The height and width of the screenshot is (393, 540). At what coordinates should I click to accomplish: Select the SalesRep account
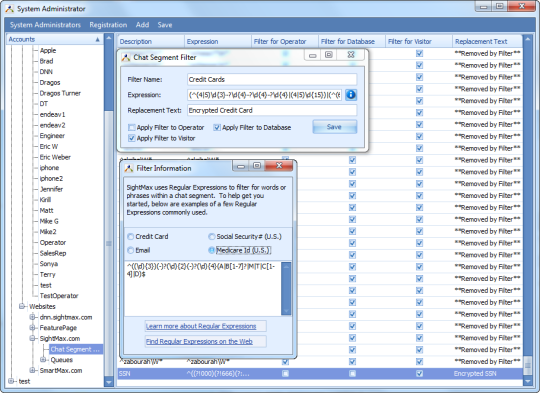(x=53, y=253)
